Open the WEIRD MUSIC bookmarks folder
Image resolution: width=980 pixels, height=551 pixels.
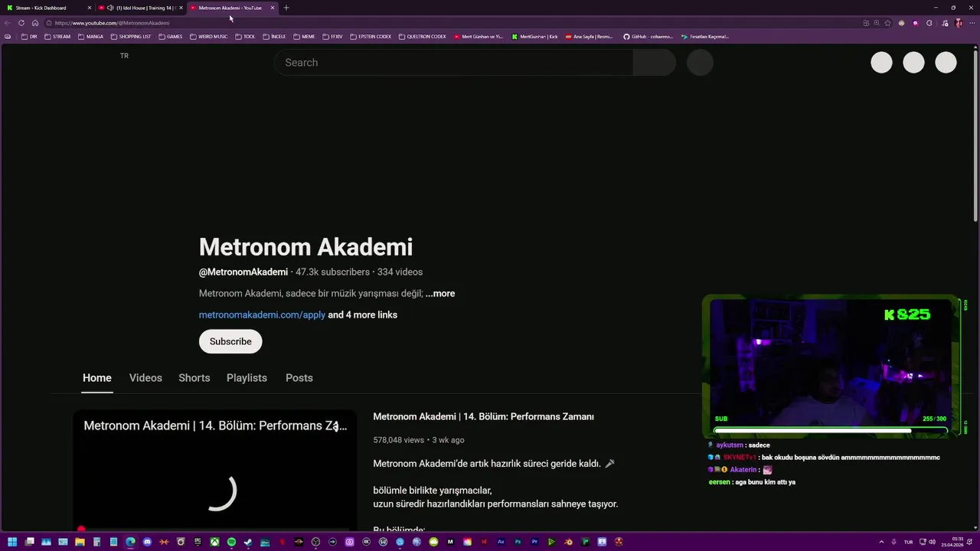click(209, 36)
